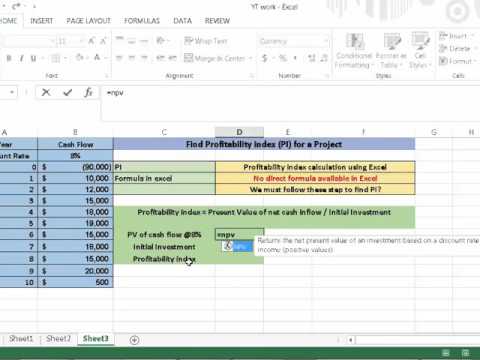
Task: Open Number dialog launcher
Action: click(x=326, y=76)
